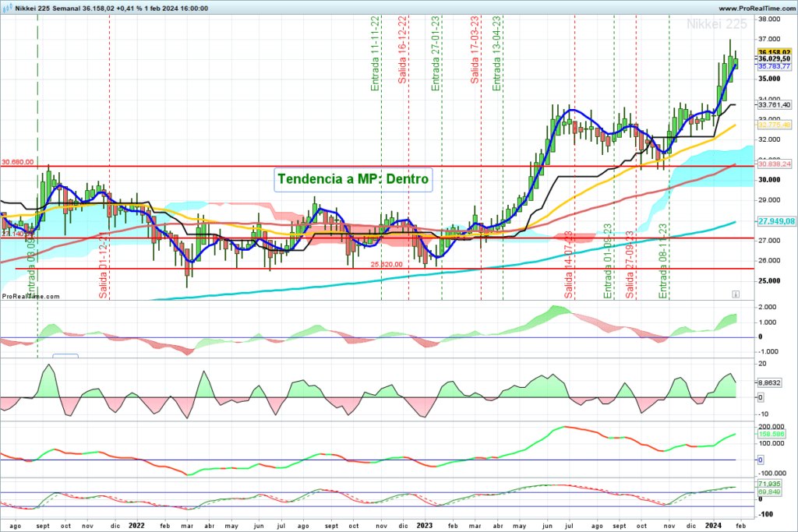
Task: Select the blue 35.783,77 average tag
Action: (x=774, y=67)
